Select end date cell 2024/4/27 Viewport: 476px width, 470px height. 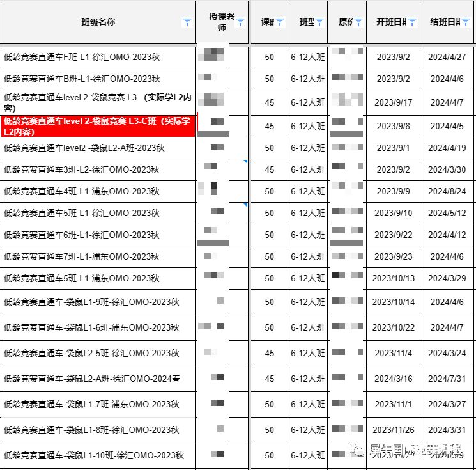pos(447,58)
